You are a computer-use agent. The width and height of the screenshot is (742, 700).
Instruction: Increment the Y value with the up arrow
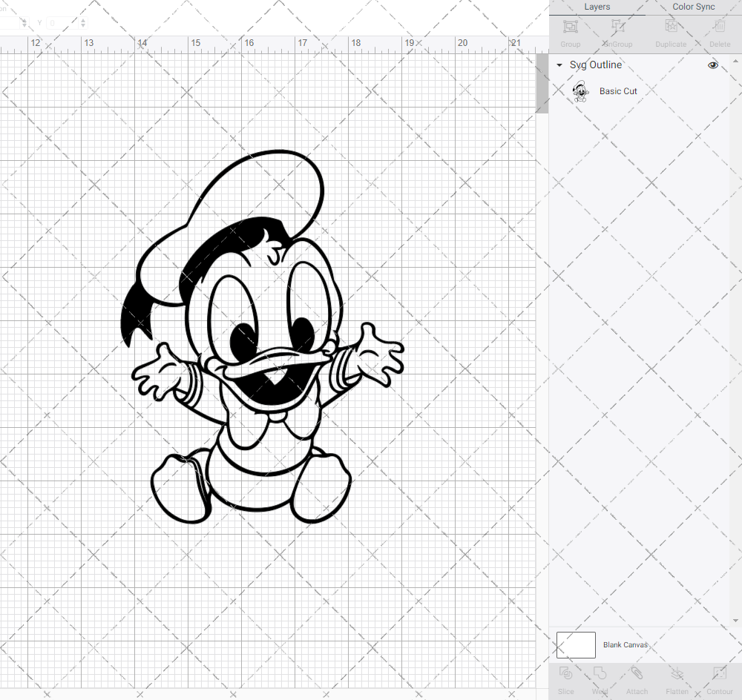(82, 19)
